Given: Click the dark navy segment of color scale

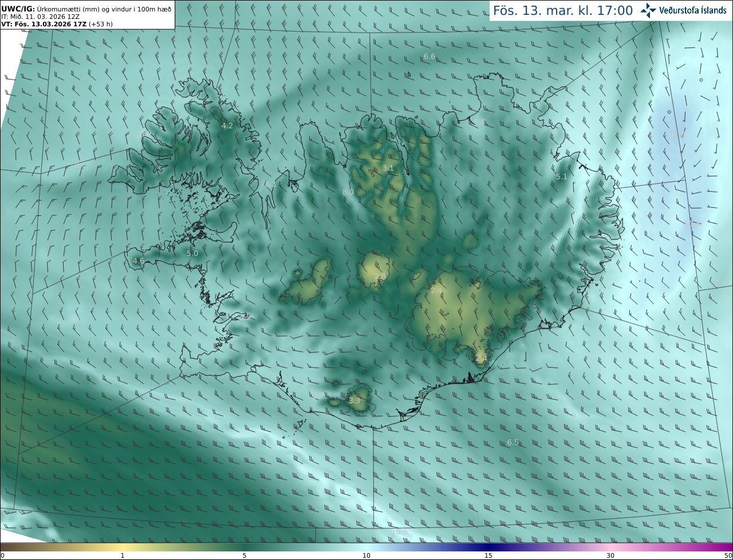Looking at the screenshot, I should point(488,547).
